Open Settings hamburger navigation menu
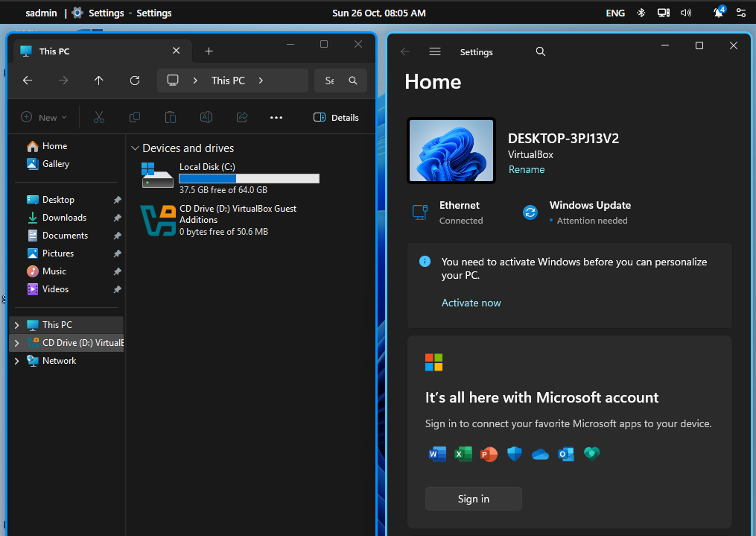This screenshot has height=536, width=756. point(435,52)
